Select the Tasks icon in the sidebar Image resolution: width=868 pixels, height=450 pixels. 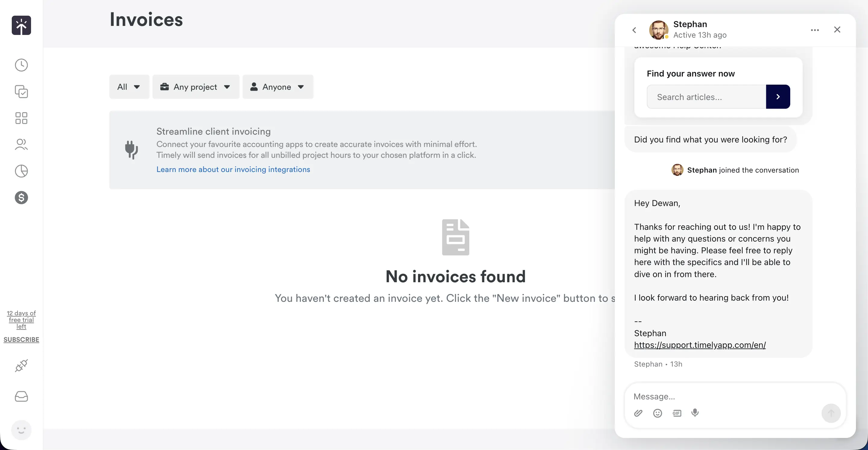click(x=21, y=92)
